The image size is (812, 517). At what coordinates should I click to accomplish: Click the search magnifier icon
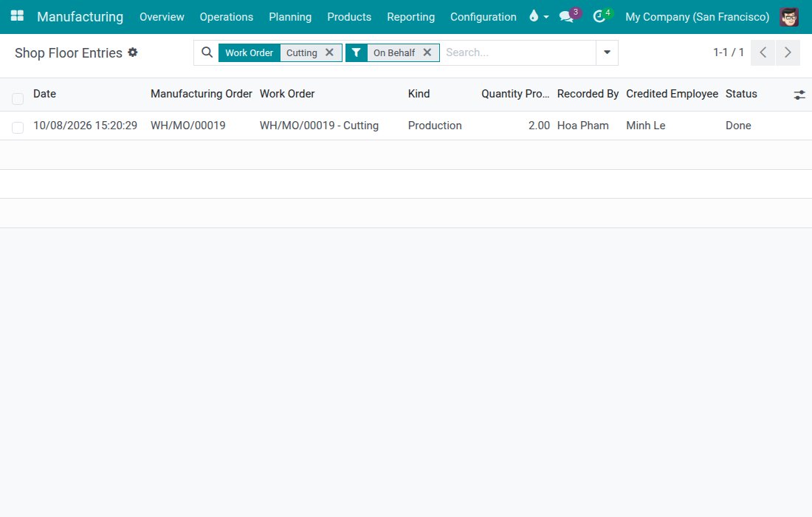click(207, 52)
